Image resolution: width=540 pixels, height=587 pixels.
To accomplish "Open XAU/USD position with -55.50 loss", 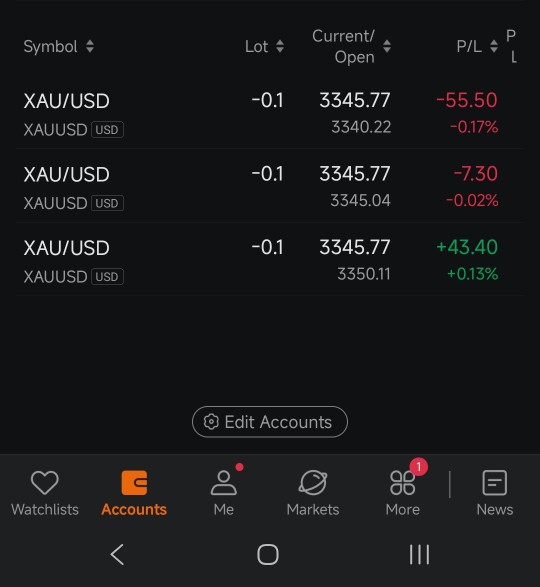I will [x=270, y=113].
